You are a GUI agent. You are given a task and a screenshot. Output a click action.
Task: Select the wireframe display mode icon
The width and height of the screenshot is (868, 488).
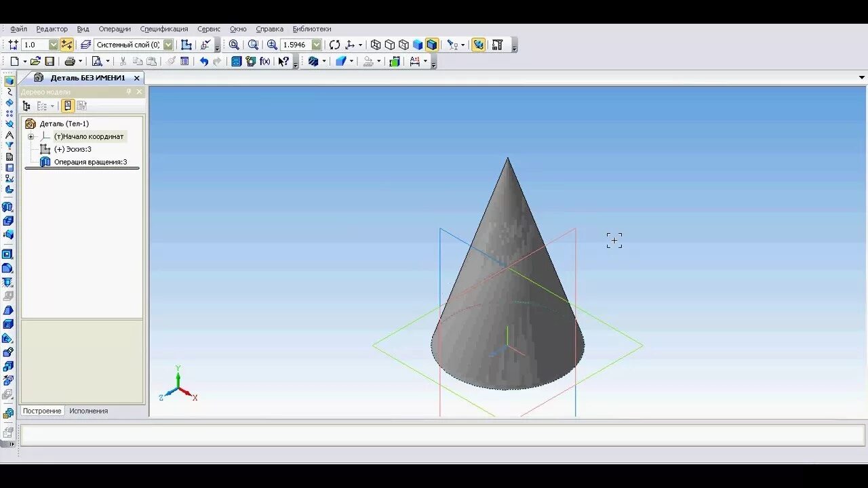coord(376,45)
